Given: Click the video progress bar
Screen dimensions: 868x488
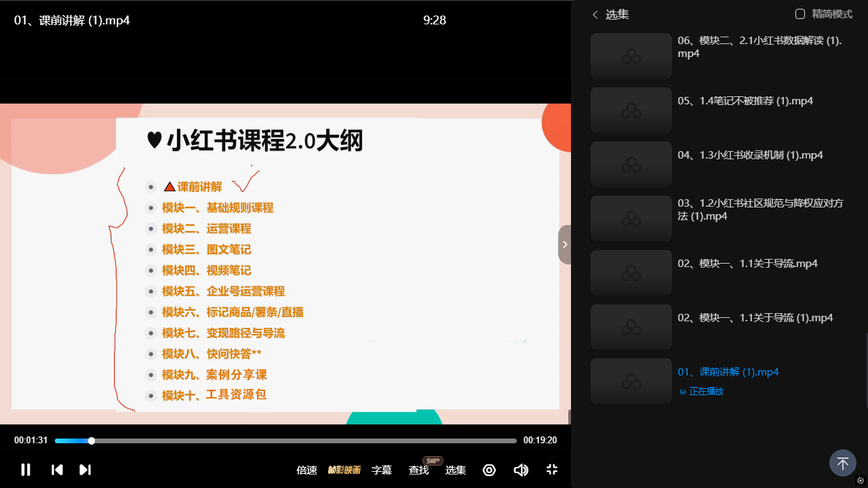Looking at the screenshot, I should [x=285, y=441].
